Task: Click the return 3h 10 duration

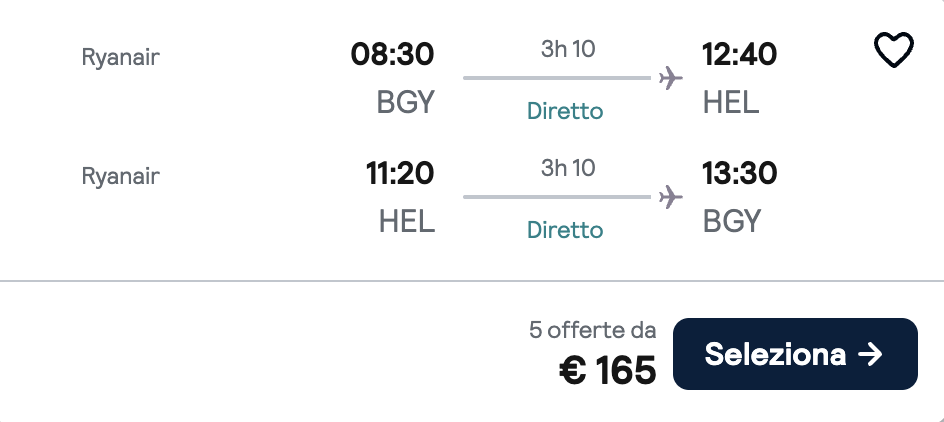Action: [x=568, y=167]
